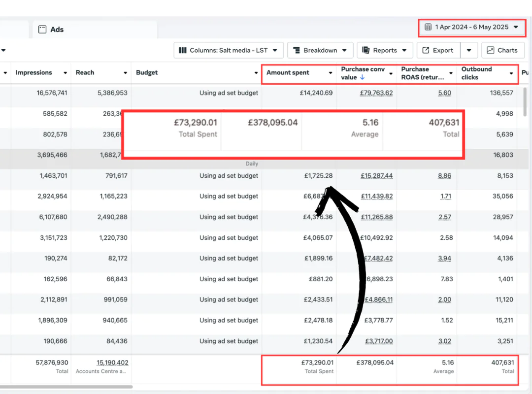The height and width of the screenshot is (394, 532).
Task: Switch to the Ads tab
Action: pyautogui.click(x=57, y=30)
